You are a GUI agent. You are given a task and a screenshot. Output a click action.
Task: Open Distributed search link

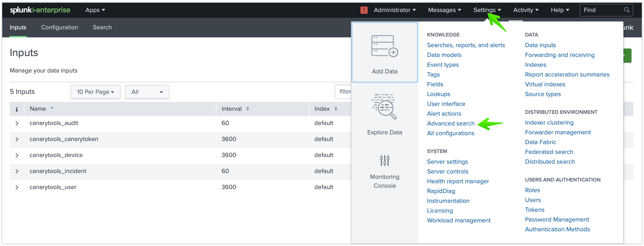(550, 161)
